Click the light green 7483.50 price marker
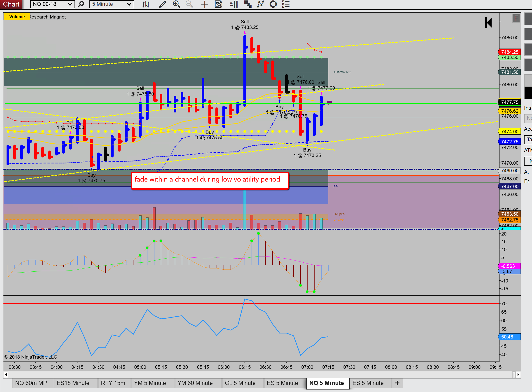 coord(509,57)
